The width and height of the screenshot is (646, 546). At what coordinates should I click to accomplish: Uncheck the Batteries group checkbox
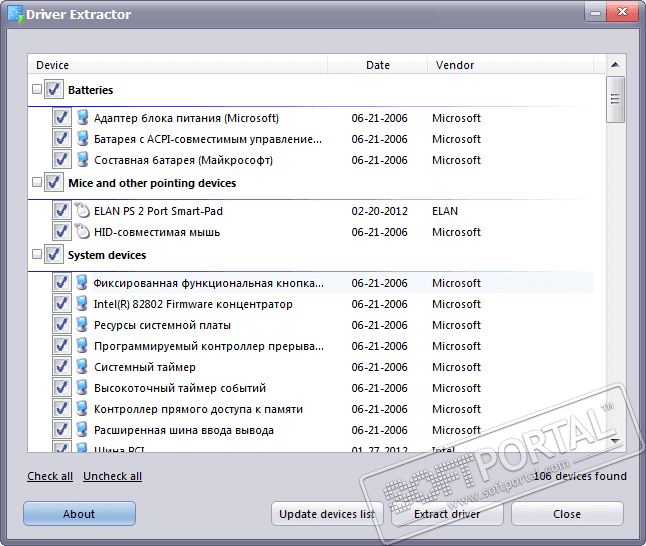click(54, 90)
